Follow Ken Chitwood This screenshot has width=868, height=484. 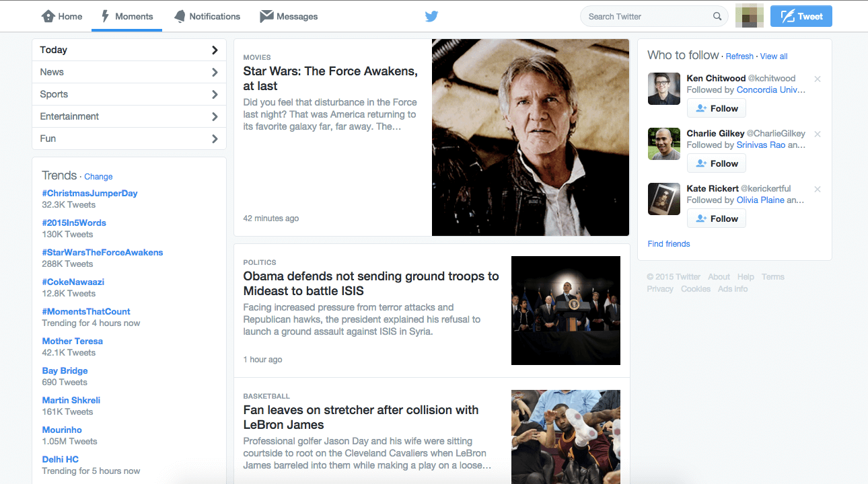717,108
